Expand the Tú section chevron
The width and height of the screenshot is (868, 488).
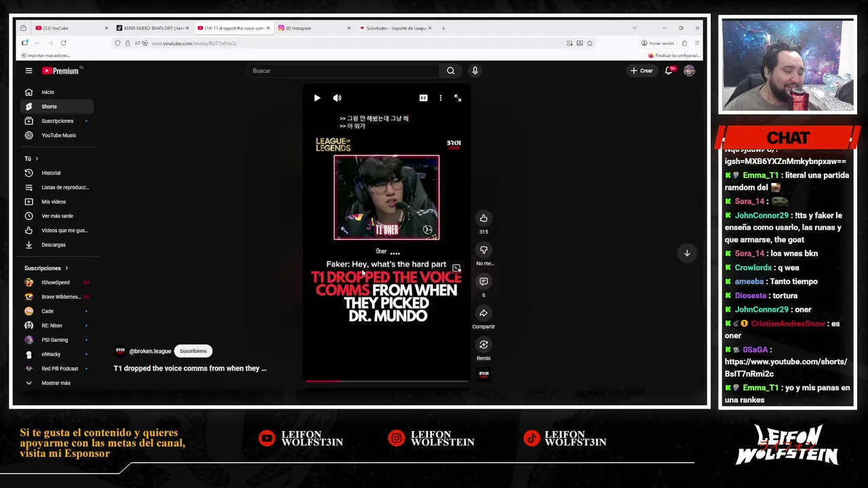click(37, 159)
